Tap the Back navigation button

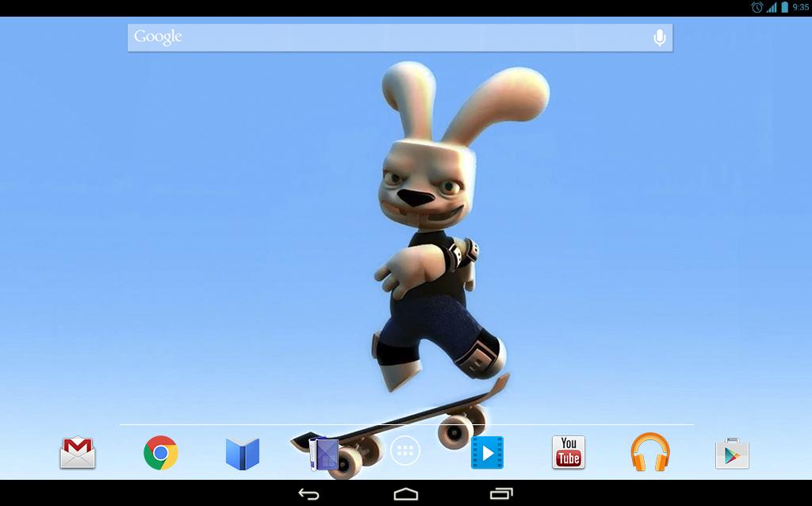tap(308, 494)
